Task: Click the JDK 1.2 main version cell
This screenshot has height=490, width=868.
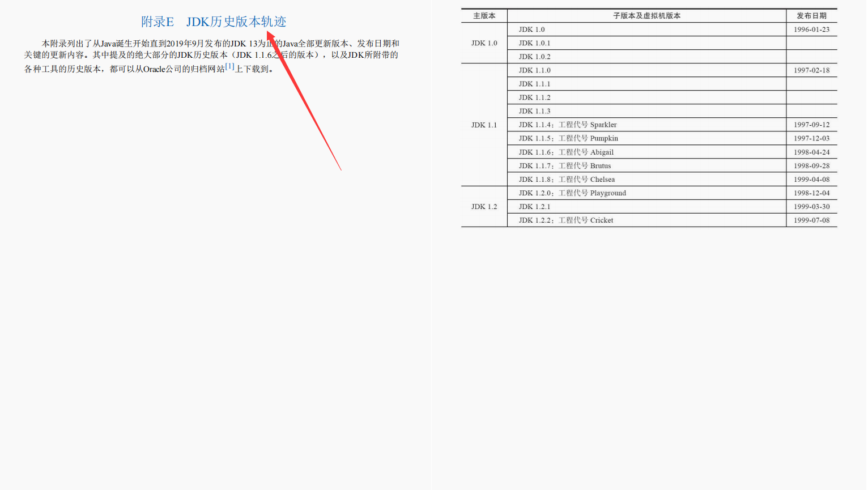Action: (x=484, y=207)
